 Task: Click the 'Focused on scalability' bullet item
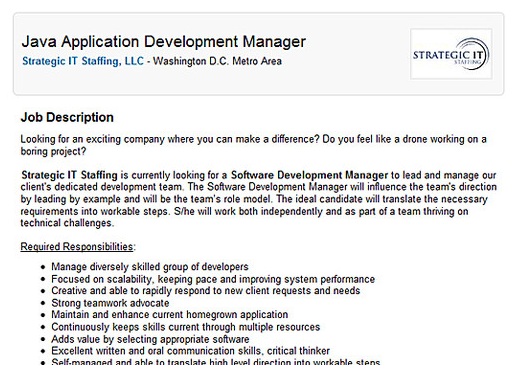pyautogui.click(x=213, y=279)
